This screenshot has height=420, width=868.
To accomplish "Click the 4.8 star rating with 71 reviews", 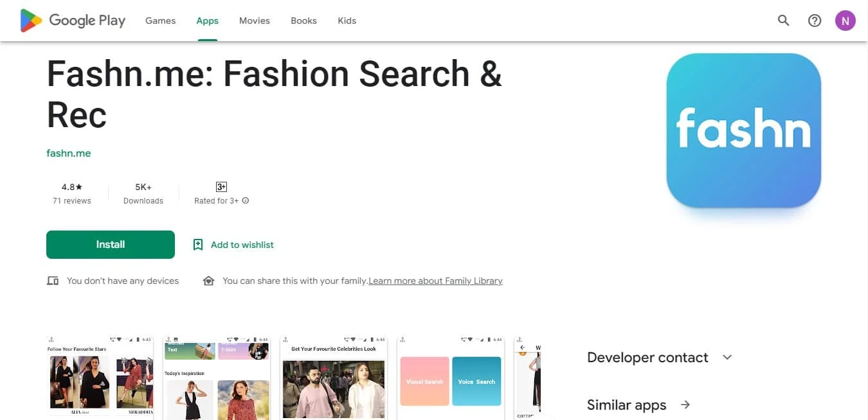I will pyautogui.click(x=72, y=193).
